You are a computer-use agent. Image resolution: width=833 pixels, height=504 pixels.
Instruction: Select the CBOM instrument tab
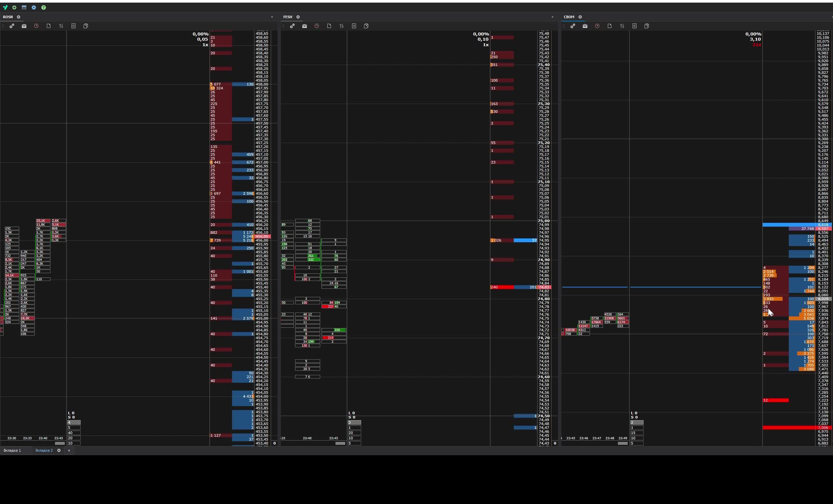[569, 17]
